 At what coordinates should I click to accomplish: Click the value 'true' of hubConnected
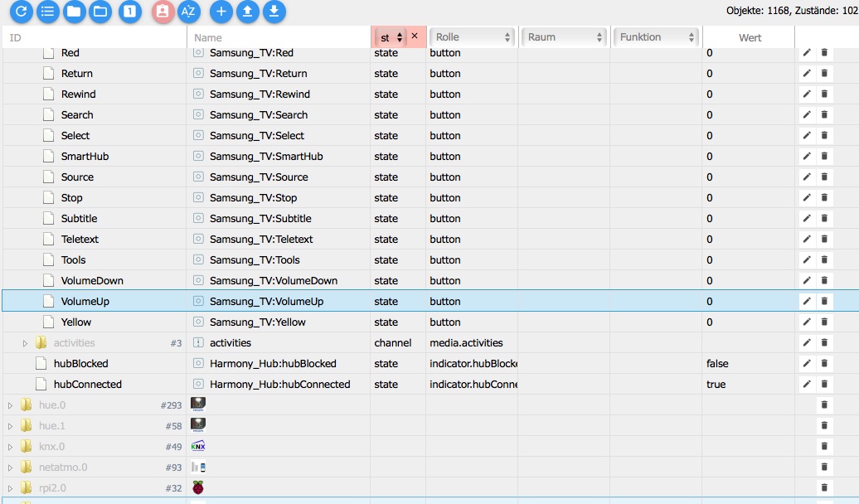point(716,384)
